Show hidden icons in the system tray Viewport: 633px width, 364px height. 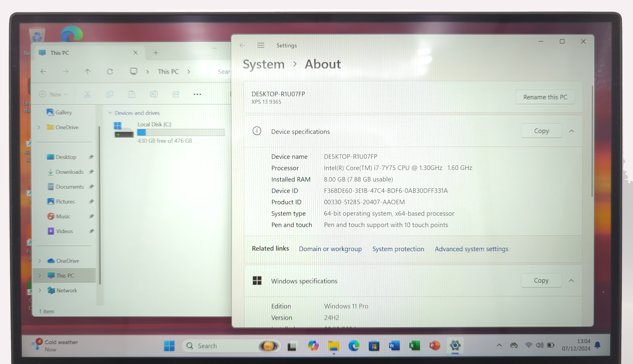[x=499, y=345]
